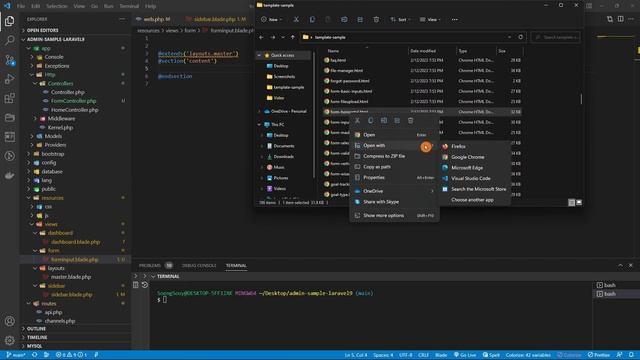Click the Cut icon in the context menu
The image size is (640, 360).
pos(358,121)
